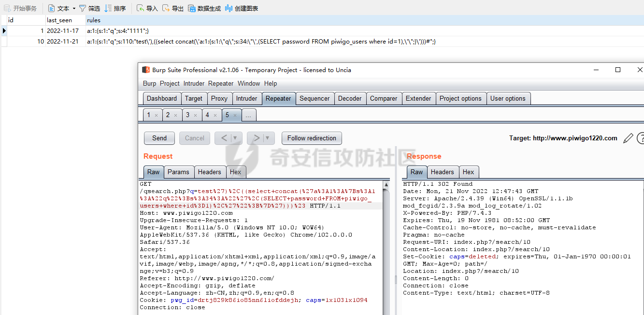
Task: Select Repeater request tab 1
Action: [x=149, y=115]
